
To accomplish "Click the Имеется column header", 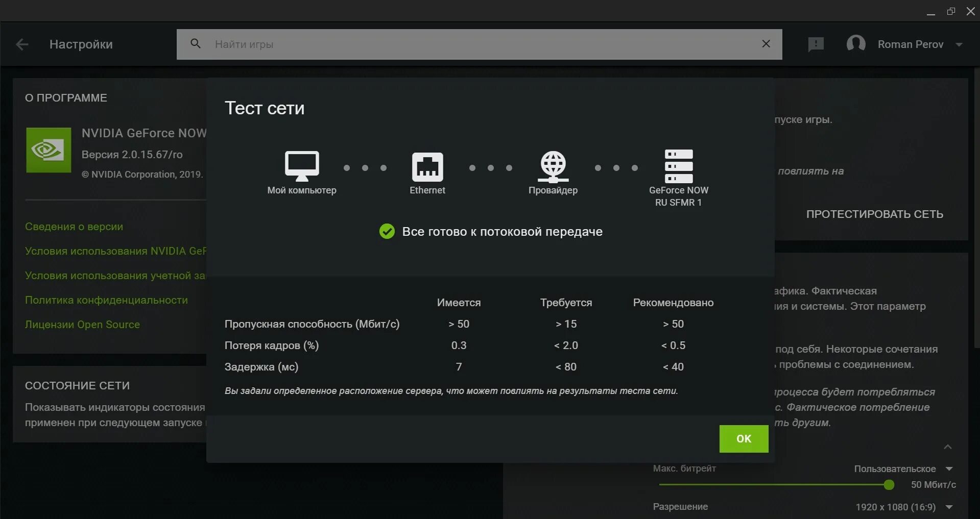I will (459, 303).
